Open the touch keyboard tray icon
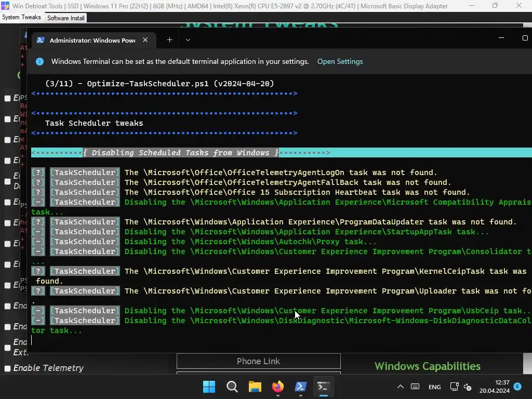This screenshot has width=532, height=399. click(x=415, y=387)
